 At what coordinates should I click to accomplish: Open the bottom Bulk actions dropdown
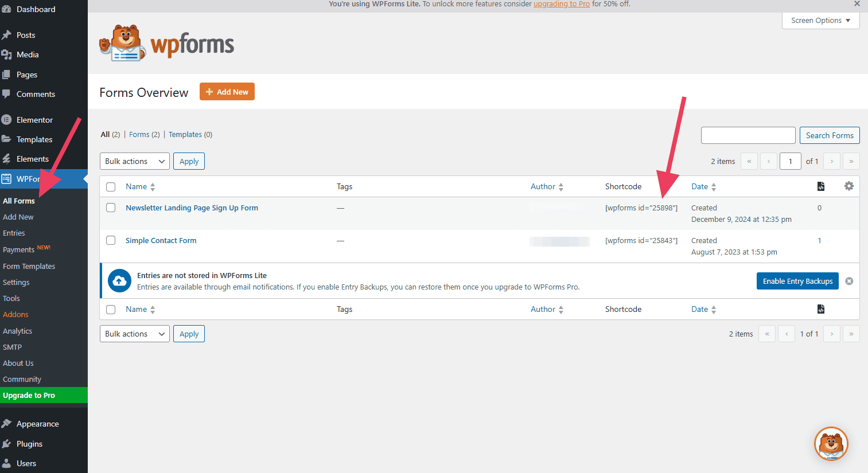tap(135, 334)
